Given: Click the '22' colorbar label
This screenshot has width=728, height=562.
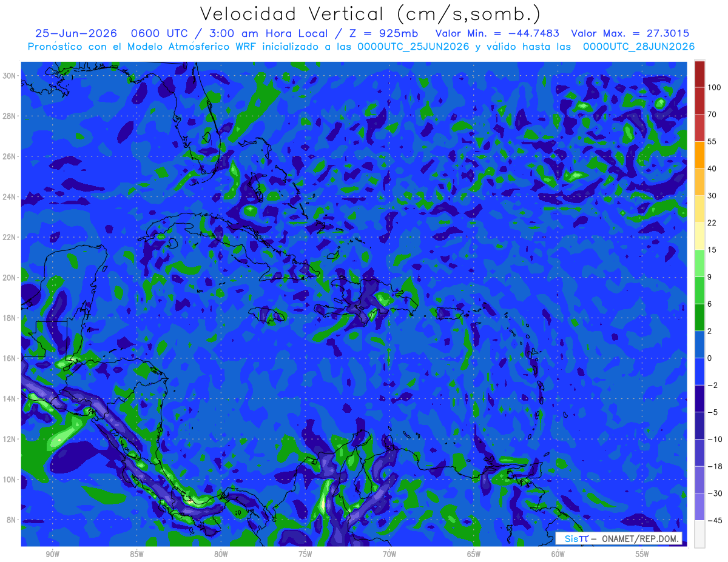Looking at the screenshot, I should coord(712,222).
